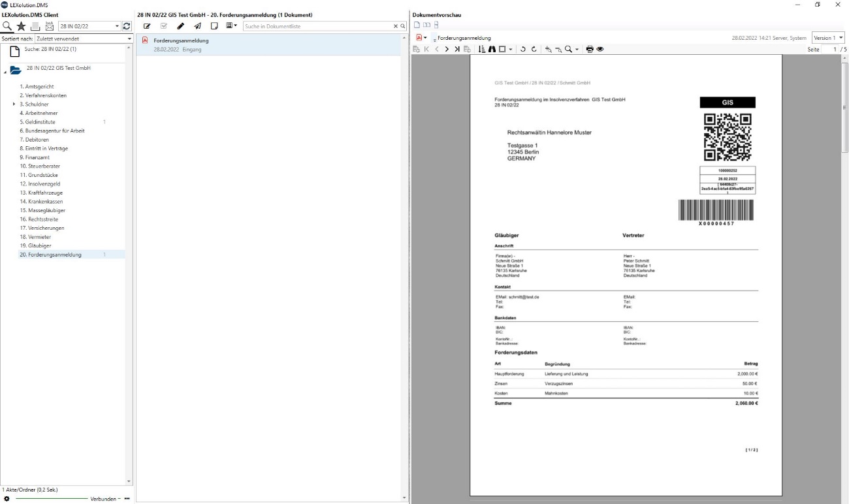Expand the '3. Schuldner' folder
Viewport: 849px width, 504px height.
pyautogui.click(x=14, y=104)
